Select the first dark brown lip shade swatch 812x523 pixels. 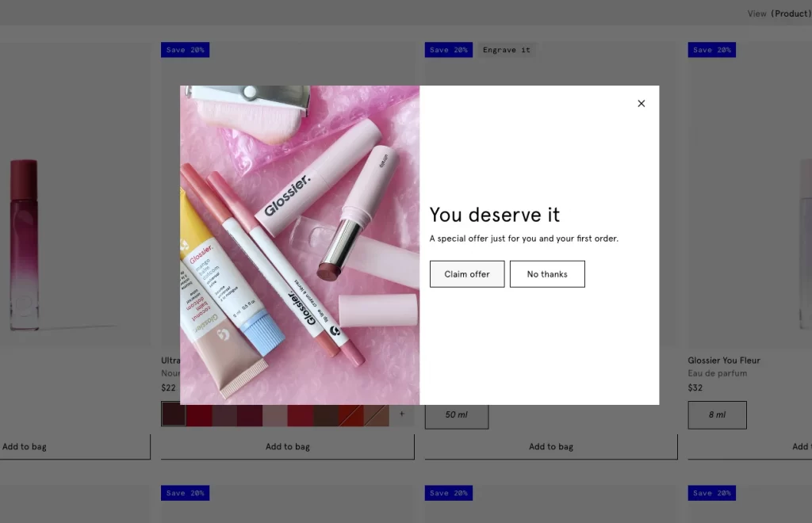[x=174, y=414]
